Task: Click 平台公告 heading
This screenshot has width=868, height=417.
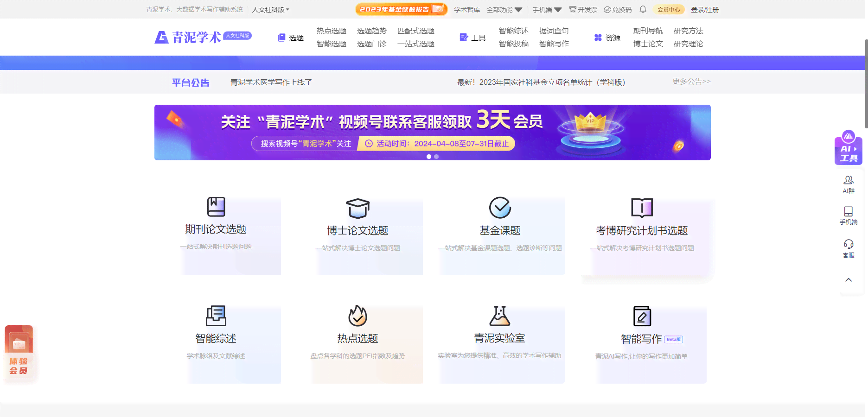Action: pyautogui.click(x=191, y=83)
